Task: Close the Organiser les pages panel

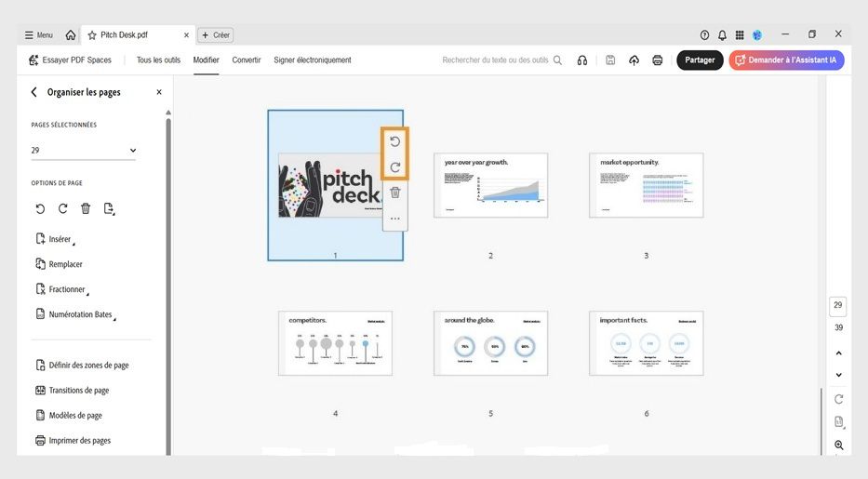Action: click(159, 92)
